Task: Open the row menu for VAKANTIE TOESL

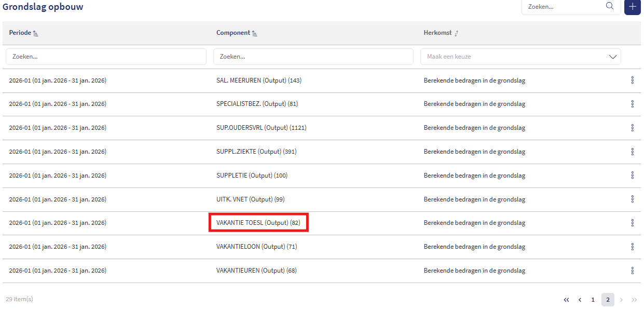Action: click(x=632, y=223)
